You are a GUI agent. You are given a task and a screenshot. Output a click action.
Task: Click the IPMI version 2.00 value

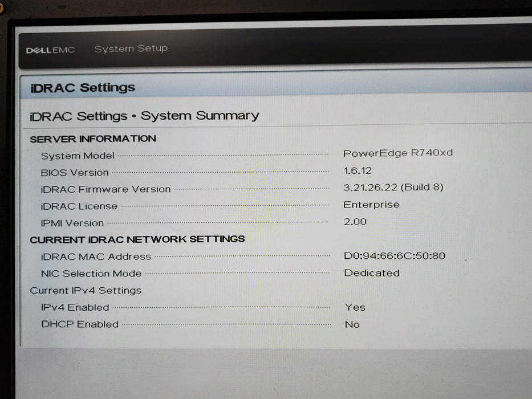point(355,222)
